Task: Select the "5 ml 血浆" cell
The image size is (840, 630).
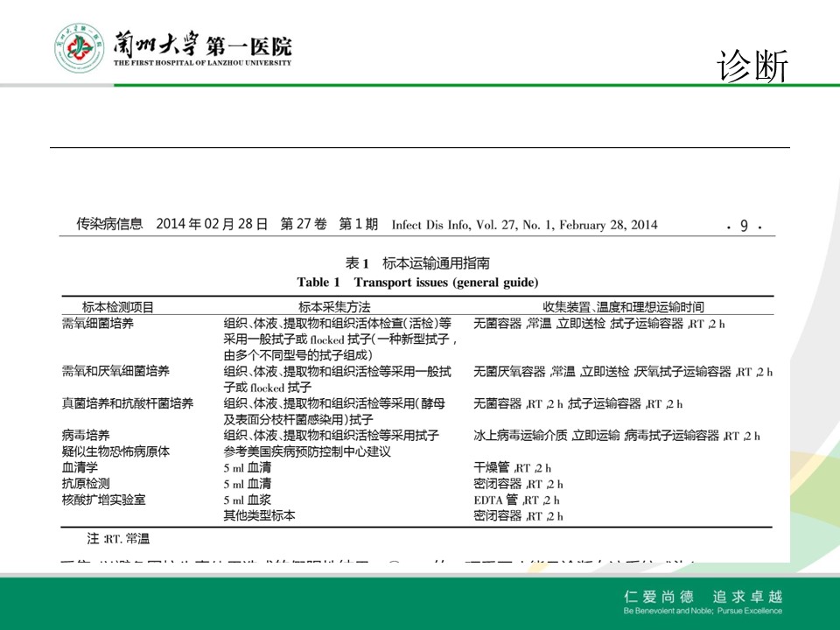Action: [x=248, y=500]
